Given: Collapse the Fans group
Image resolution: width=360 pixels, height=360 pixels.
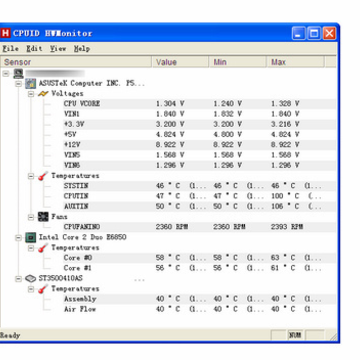Looking at the screenshot, I should point(31,217).
